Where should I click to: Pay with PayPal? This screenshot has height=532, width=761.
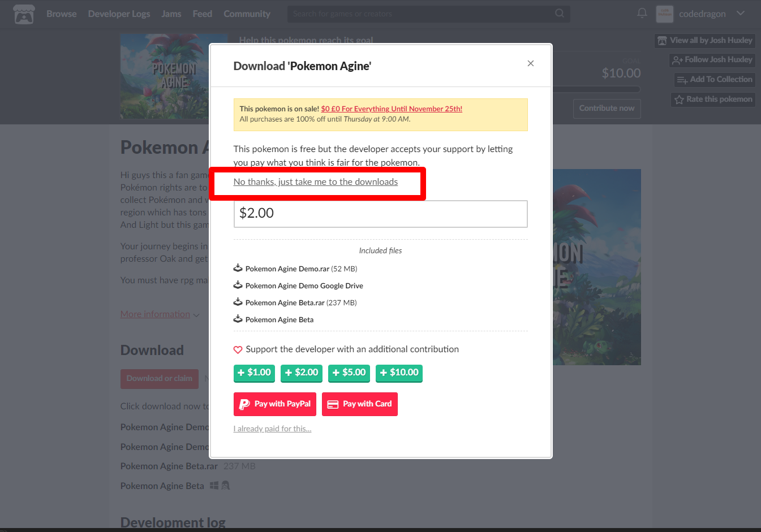[x=275, y=404]
